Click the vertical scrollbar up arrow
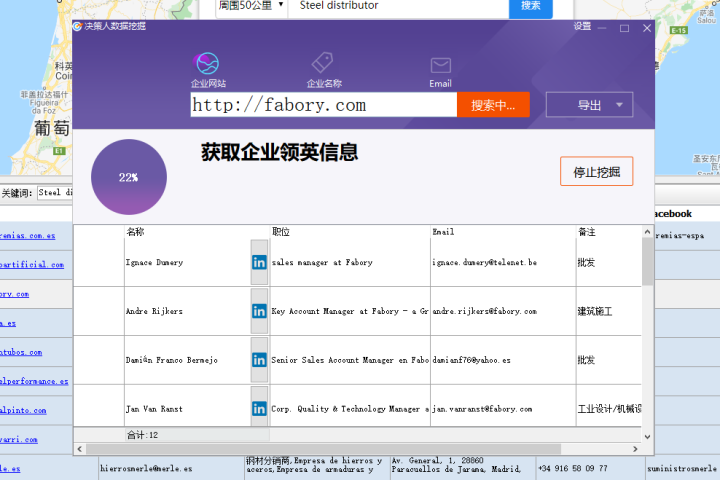The image size is (720, 480). 647,232
